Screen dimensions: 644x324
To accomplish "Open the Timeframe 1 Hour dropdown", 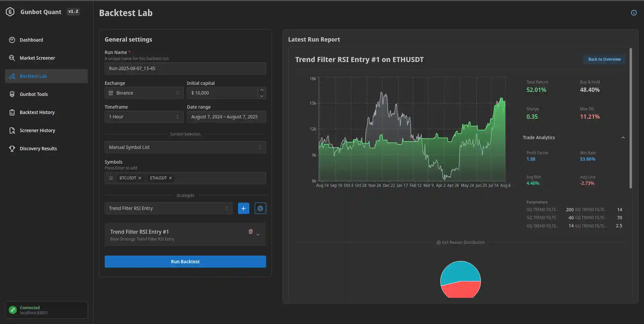I will click(x=144, y=117).
